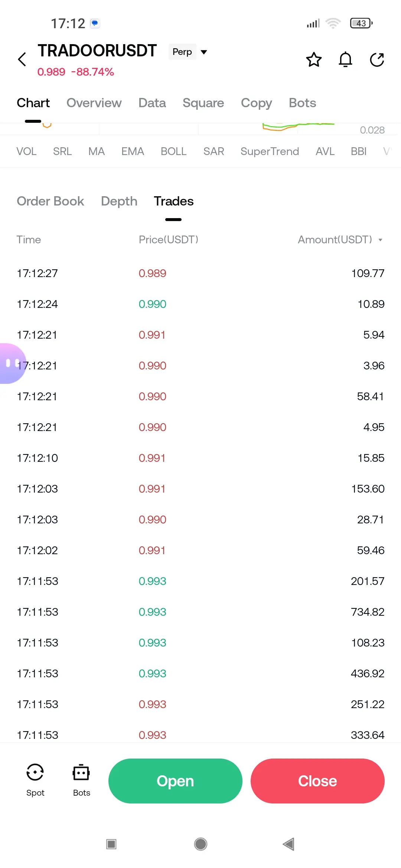Toggle the VOL indicator

pos(26,151)
